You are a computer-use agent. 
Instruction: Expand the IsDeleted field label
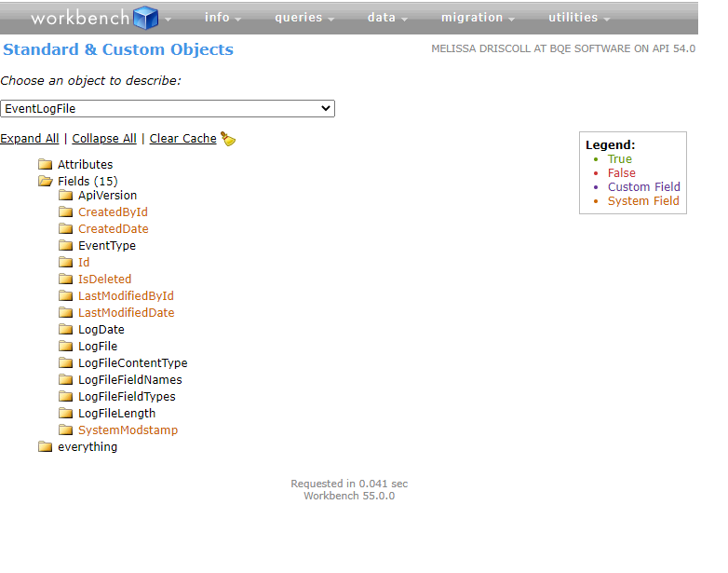(105, 279)
